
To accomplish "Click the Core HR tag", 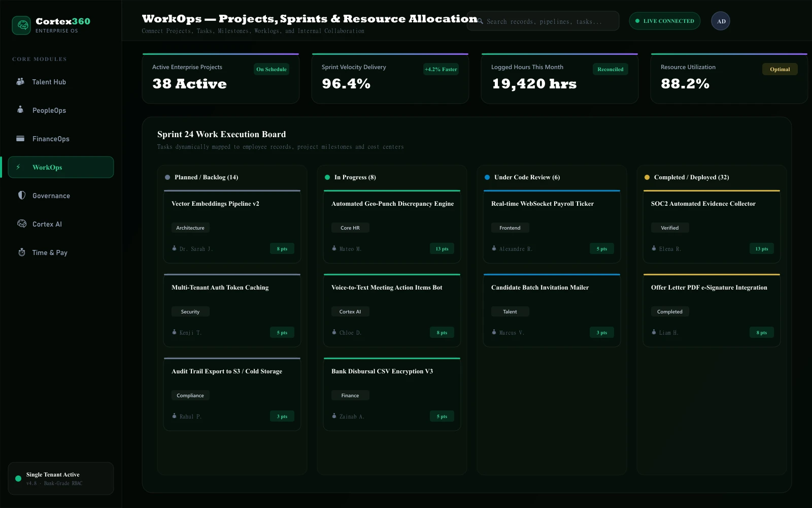I will pyautogui.click(x=350, y=228).
